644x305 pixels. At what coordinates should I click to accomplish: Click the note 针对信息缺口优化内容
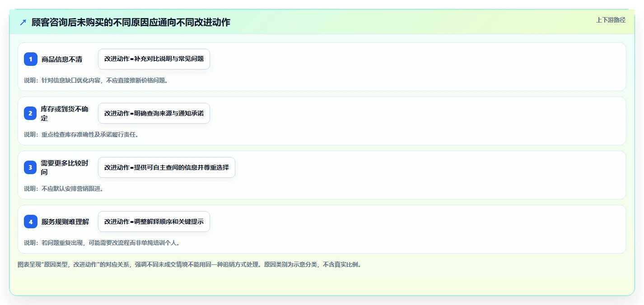pos(96,80)
